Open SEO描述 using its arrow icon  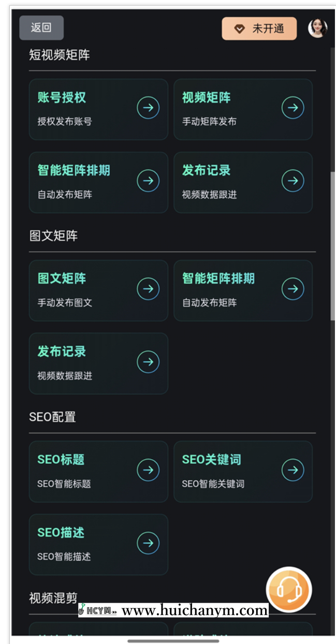[149, 543]
